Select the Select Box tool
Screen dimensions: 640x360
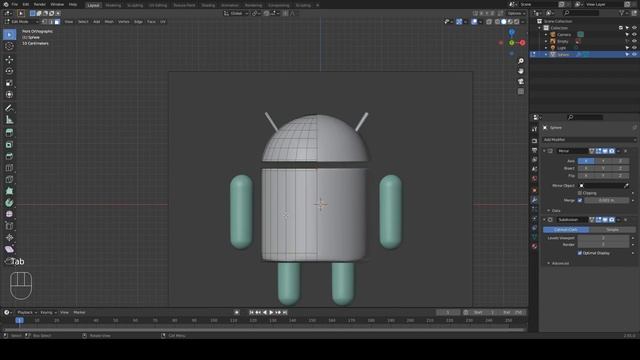click(x=9, y=35)
